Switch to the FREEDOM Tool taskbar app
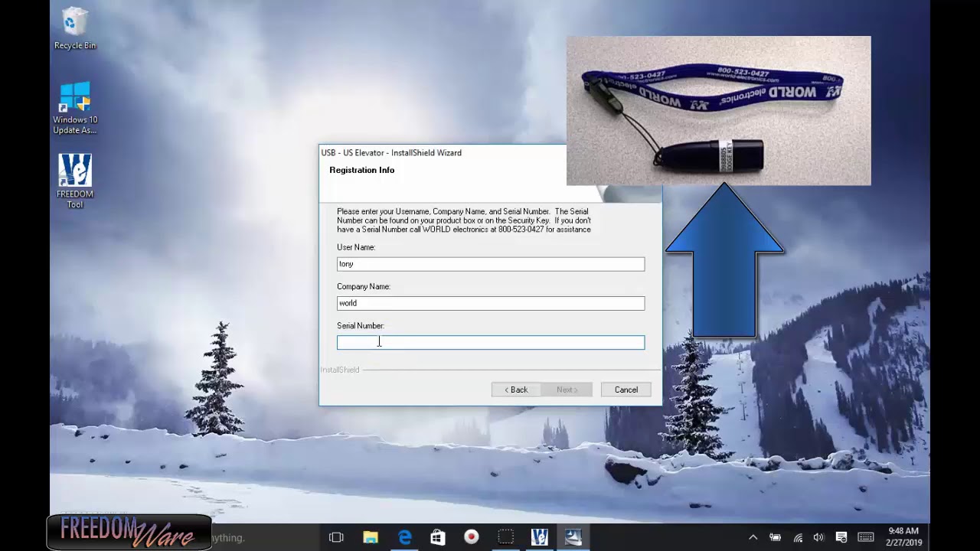 539,537
